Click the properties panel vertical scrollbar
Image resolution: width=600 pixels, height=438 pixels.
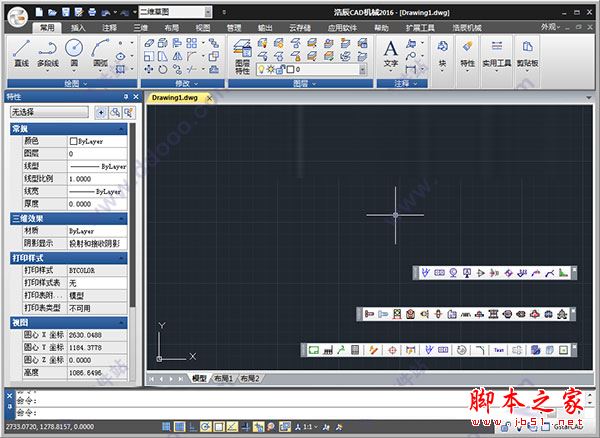pyautogui.click(x=132, y=215)
